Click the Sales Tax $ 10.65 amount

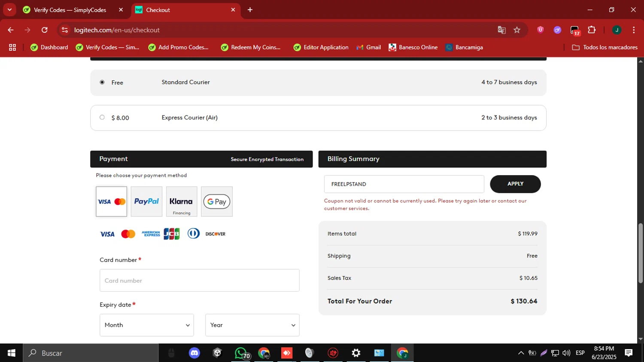click(x=529, y=278)
